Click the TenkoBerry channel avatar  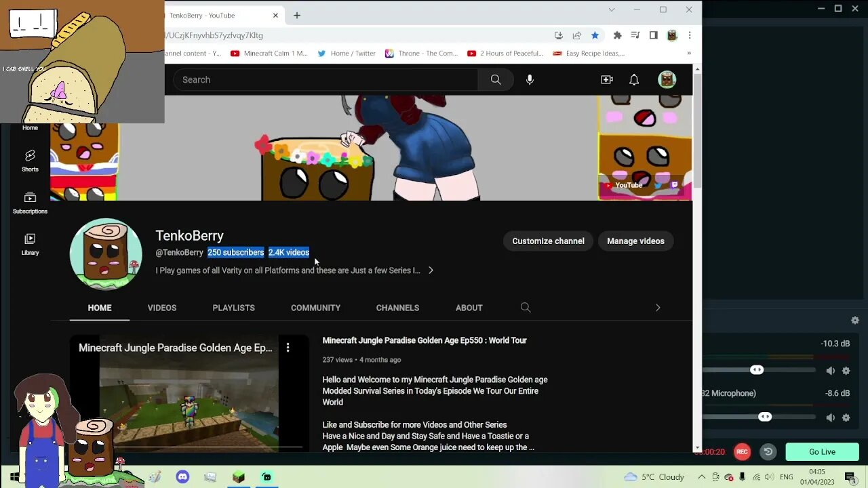(x=106, y=253)
